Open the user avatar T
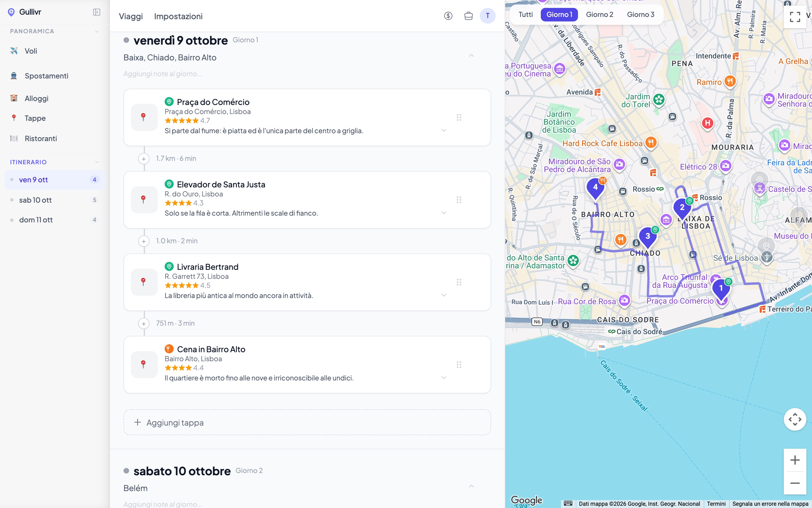The image size is (812, 508). 487,16
